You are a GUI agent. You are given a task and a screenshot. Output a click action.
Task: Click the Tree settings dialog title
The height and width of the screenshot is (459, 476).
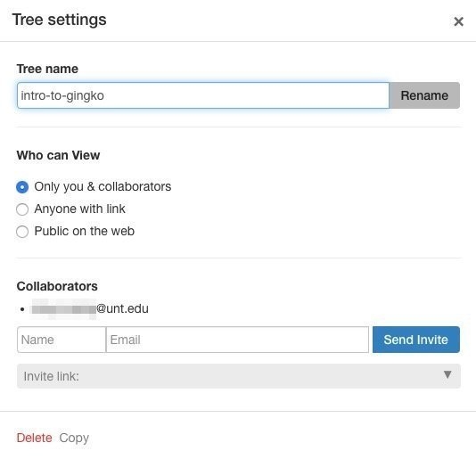60,20
